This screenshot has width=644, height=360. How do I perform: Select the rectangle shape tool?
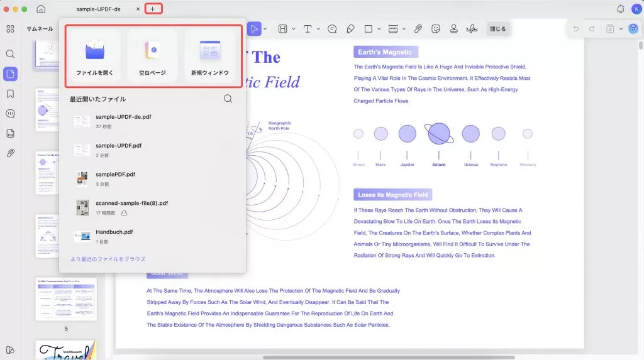tap(369, 29)
